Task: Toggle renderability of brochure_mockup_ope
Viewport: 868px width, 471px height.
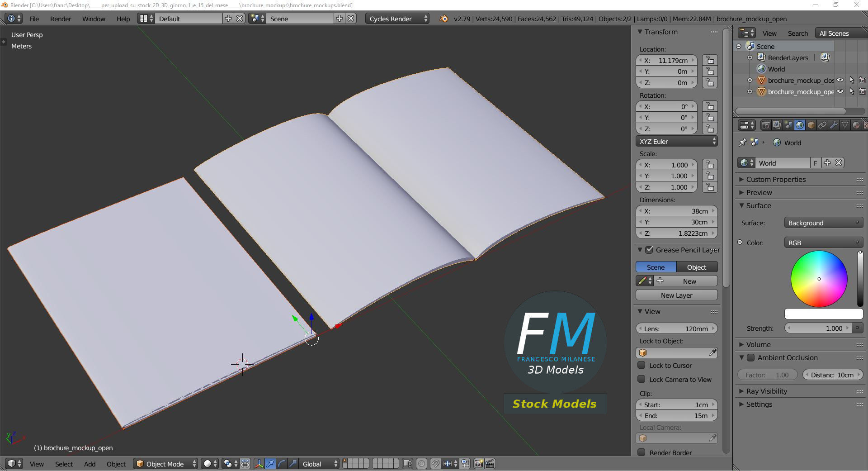Action: [x=863, y=91]
